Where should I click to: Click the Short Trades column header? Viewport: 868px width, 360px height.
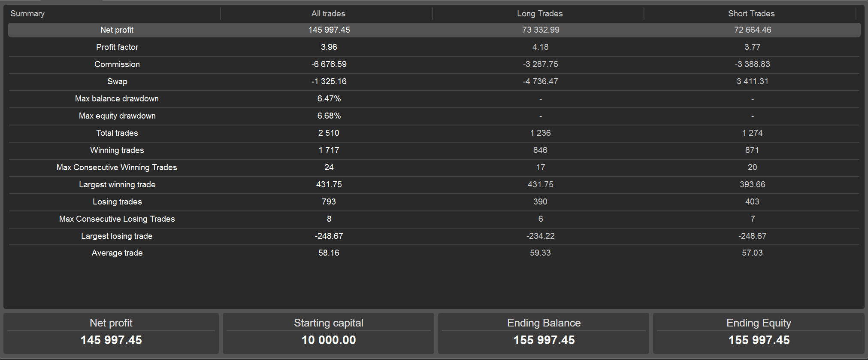pyautogui.click(x=751, y=13)
